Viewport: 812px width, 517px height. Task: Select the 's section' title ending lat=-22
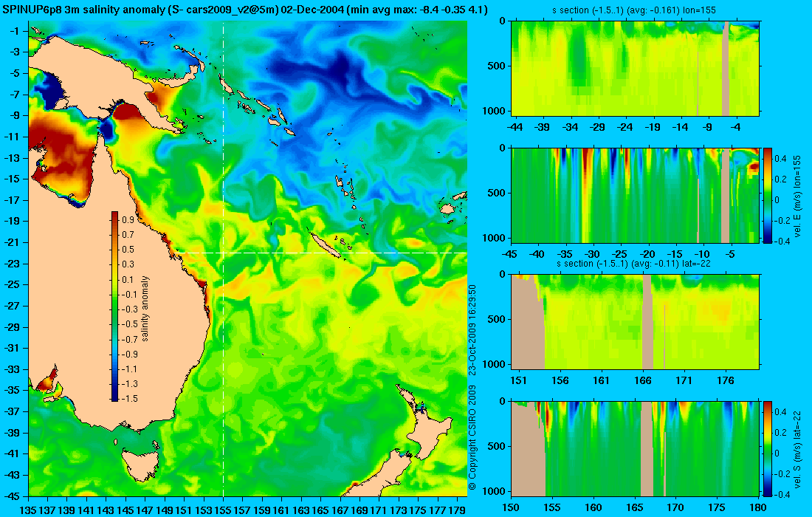tap(635, 264)
